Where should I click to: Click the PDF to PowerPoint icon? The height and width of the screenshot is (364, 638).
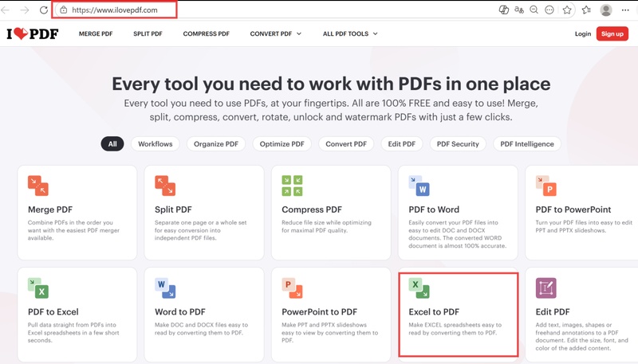point(546,186)
